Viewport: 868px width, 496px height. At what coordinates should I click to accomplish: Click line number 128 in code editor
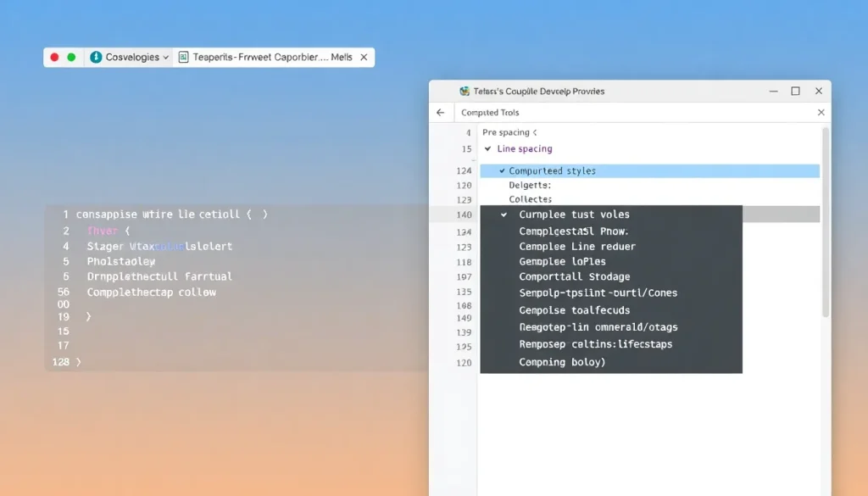click(x=61, y=362)
